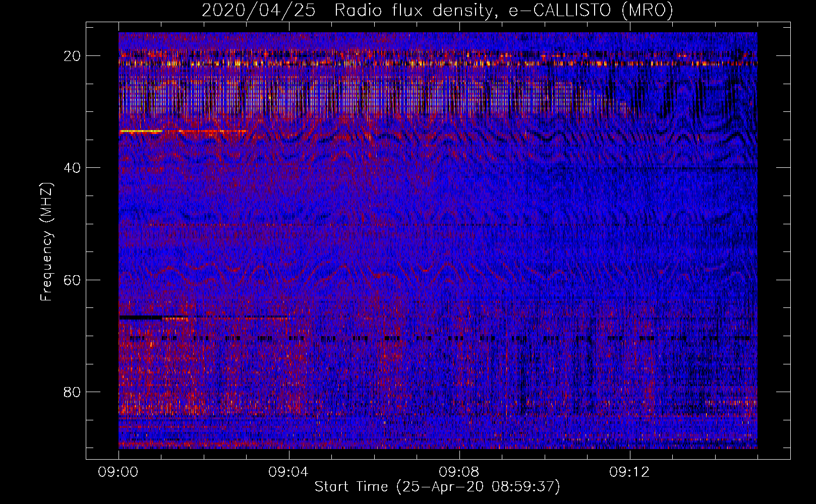
Task: Click the 40 MHz frequency tick label
Action: [x=72, y=168]
